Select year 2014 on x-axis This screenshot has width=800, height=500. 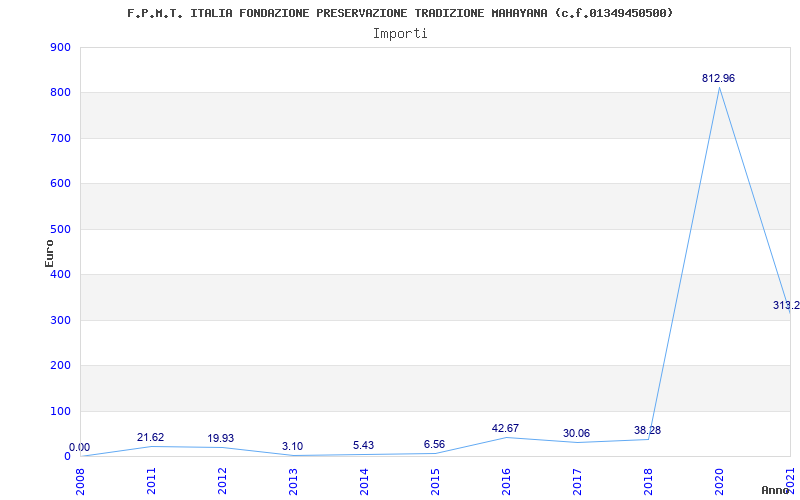[x=364, y=482]
